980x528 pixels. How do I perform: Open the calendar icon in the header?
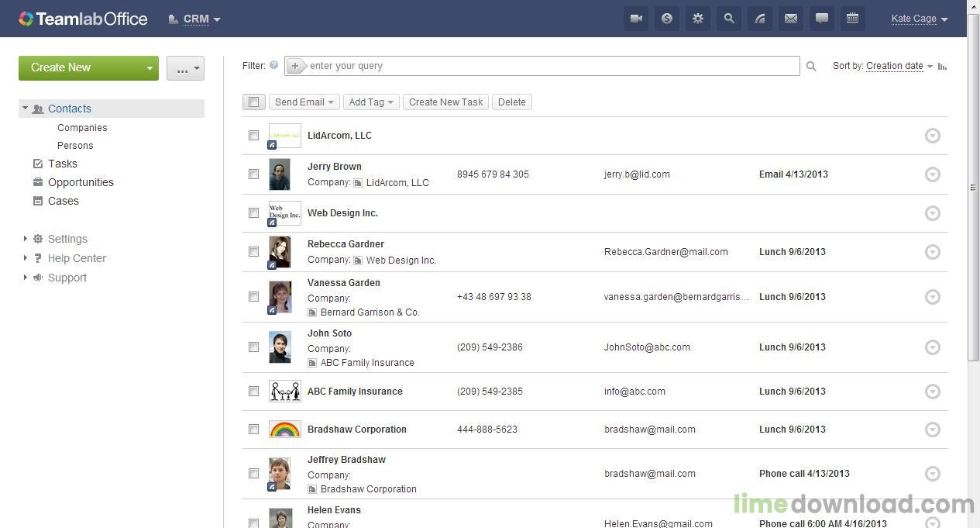coord(852,18)
